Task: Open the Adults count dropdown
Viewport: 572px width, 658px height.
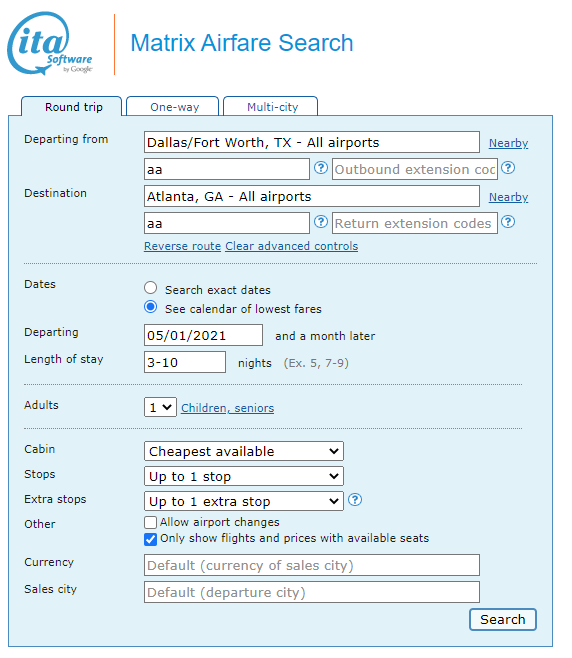Action: click(160, 407)
